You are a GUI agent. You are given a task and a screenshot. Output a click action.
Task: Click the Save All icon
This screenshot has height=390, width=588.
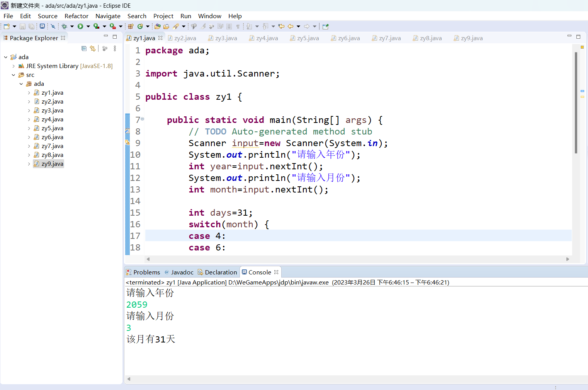click(x=31, y=26)
